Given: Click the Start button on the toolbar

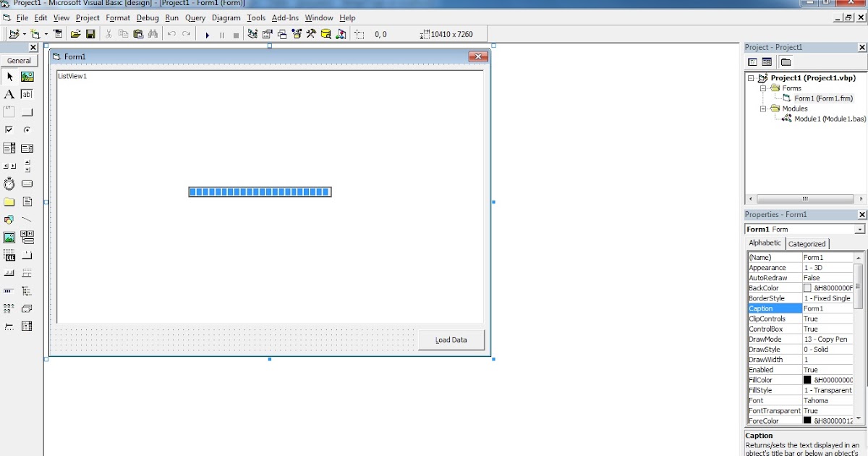Looking at the screenshot, I should (x=208, y=33).
